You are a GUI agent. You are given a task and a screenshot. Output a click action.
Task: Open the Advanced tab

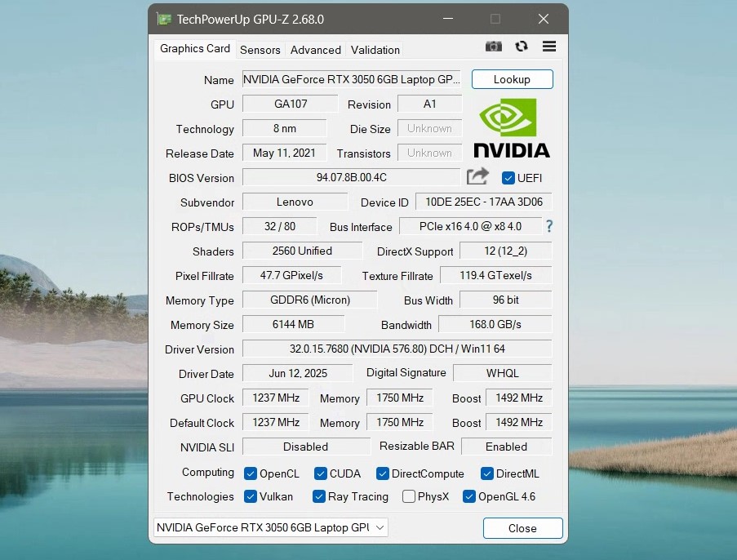315,50
